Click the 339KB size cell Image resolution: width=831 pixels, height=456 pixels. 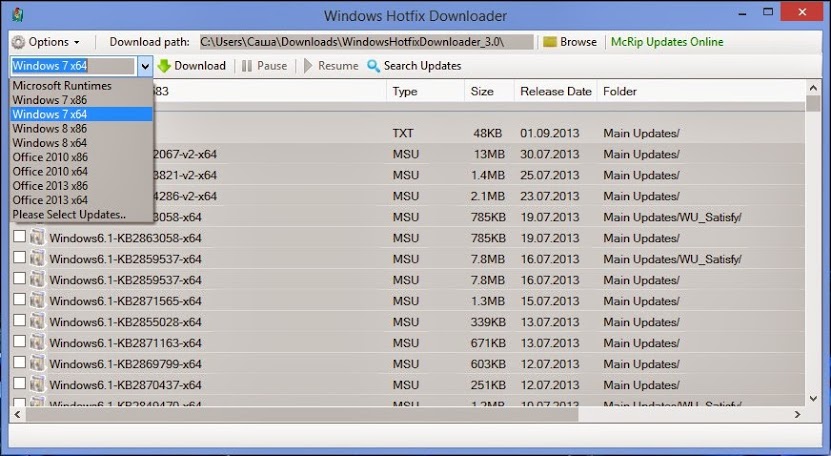(x=488, y=322)
